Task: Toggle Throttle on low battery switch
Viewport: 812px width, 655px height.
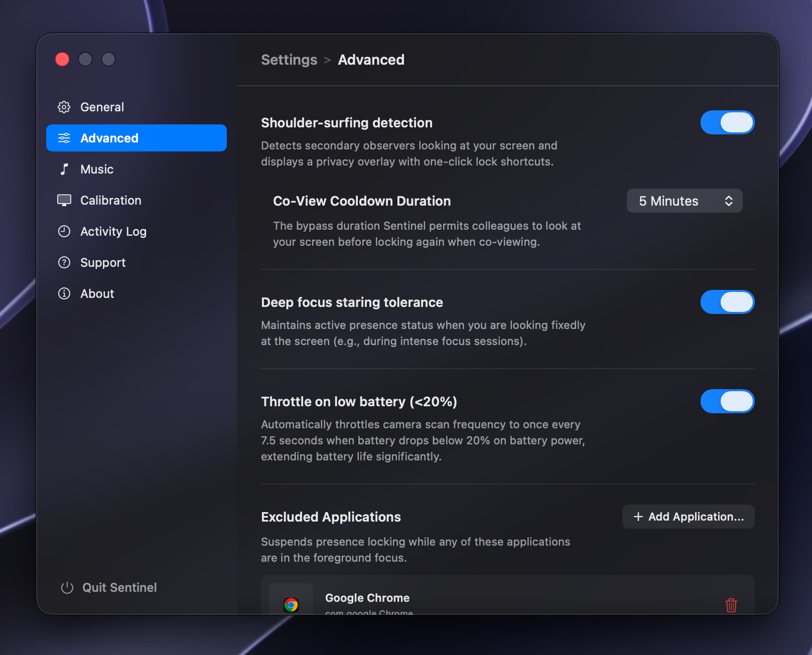Action: [727, 401]
